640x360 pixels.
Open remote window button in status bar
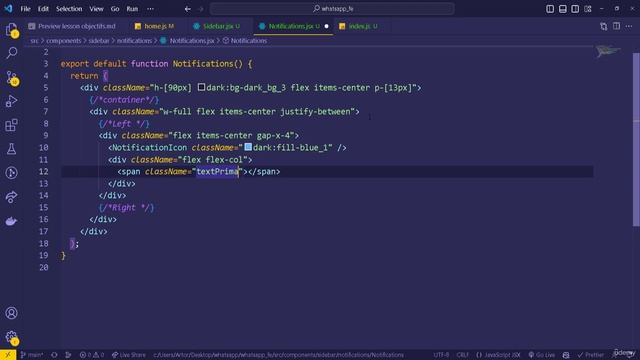tap(8, 355)
